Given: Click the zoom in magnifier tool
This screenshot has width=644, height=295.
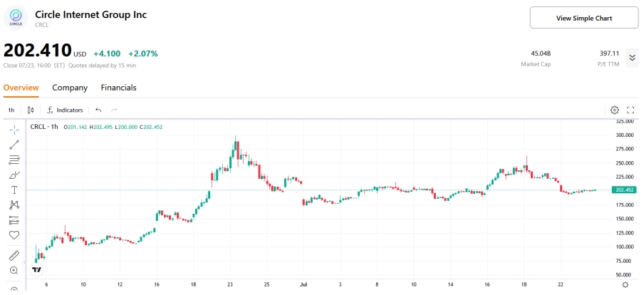Looking at the screenshot, I should tap(14, 271).
